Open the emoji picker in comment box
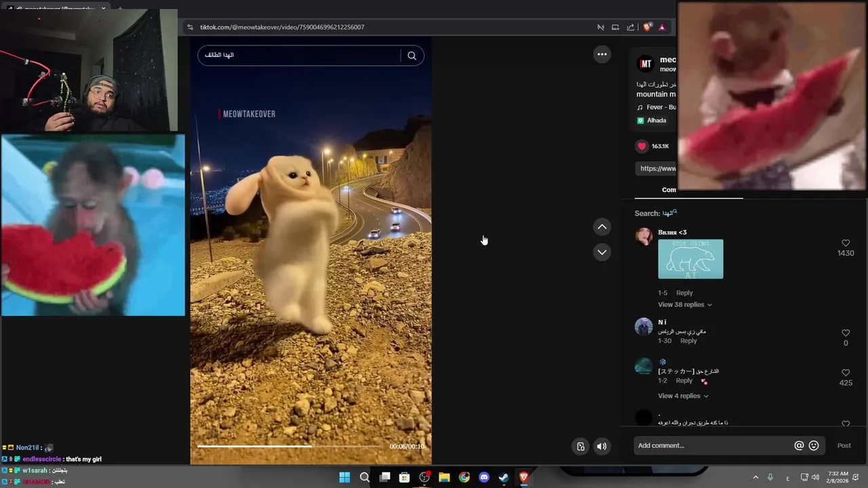This screenshot has width=868, height=488. [x=814, y=445]
